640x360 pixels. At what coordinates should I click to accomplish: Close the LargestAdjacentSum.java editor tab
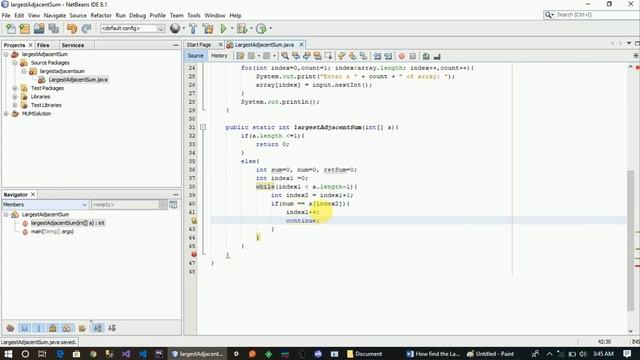(302, 44)
